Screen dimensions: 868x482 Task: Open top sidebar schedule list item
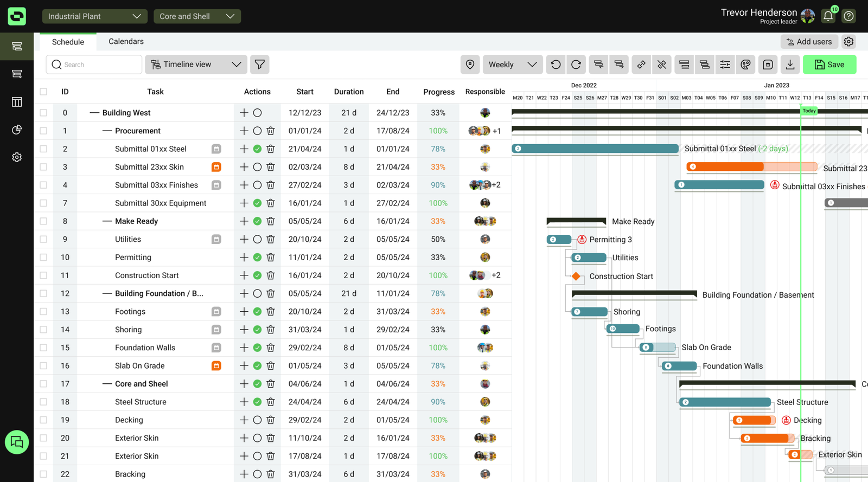[x=17, y=46]
